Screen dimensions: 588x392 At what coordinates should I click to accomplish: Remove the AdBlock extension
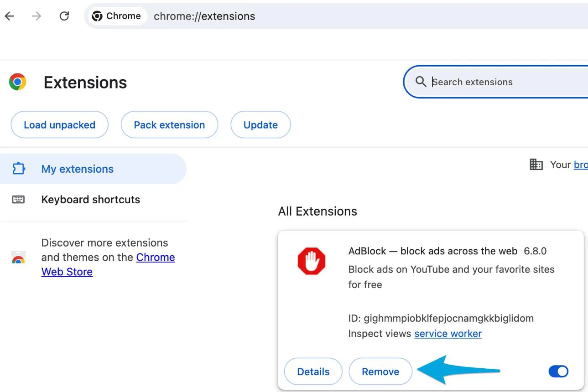[x=380, y=371]
